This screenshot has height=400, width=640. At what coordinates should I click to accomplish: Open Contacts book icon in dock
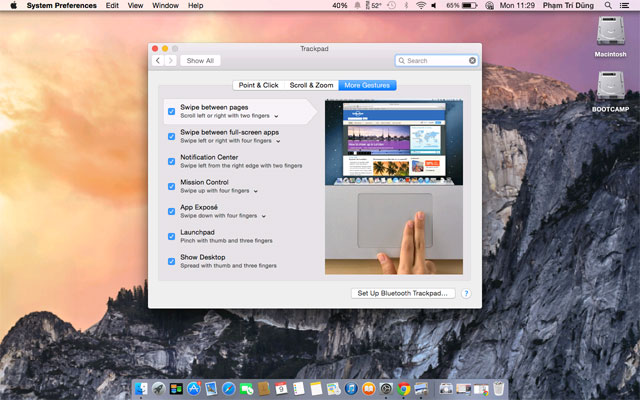[264, 389]
